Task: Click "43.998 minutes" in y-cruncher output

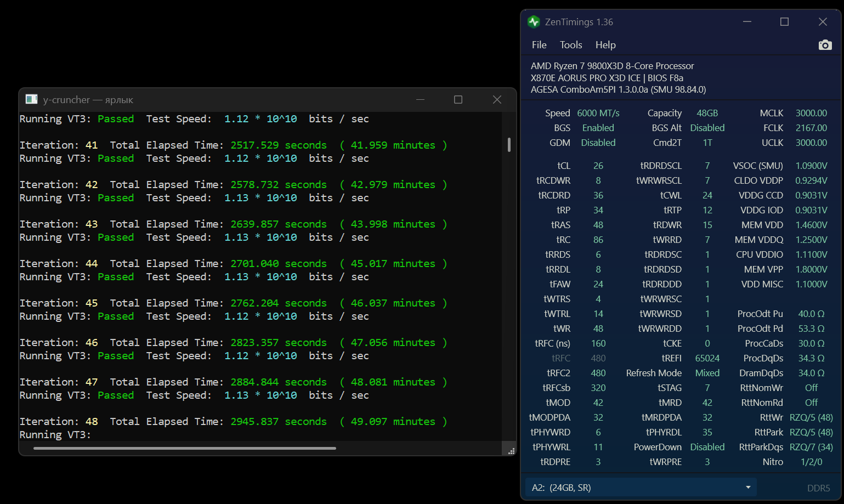Action: (393, 224)
